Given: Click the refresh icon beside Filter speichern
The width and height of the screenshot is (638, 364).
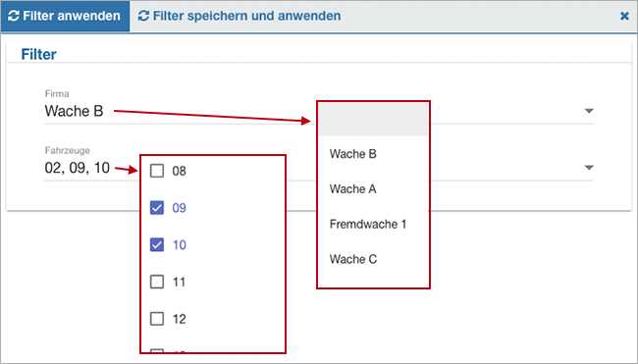Looking at the screenshot, I should [143, 16].
